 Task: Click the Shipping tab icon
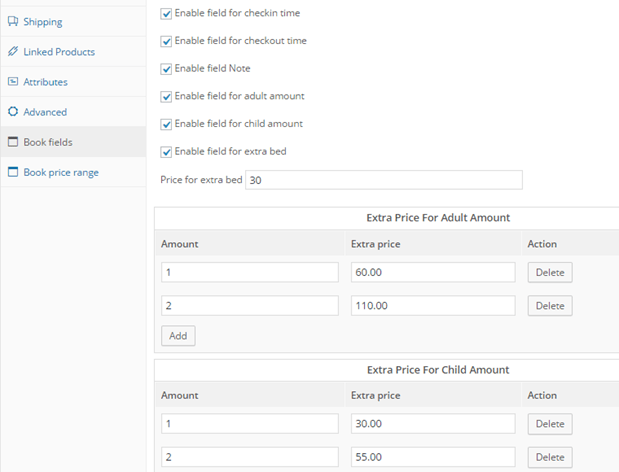(x=13, y=21)
